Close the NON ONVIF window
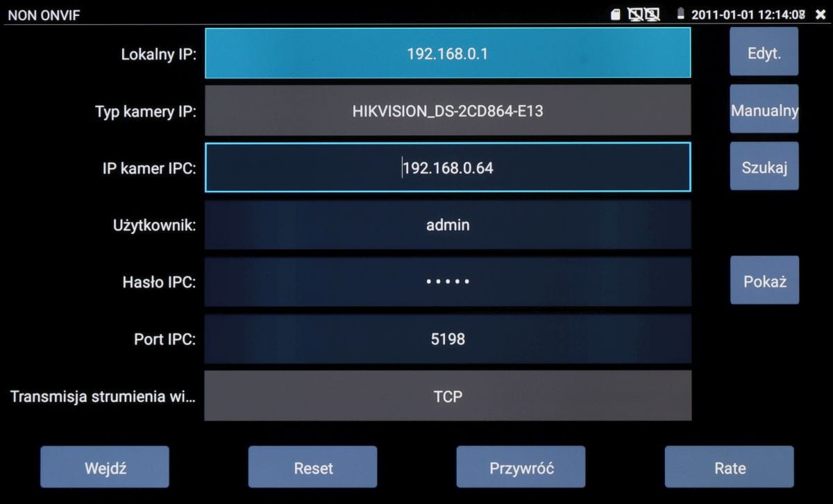 [x=820, y=14]
